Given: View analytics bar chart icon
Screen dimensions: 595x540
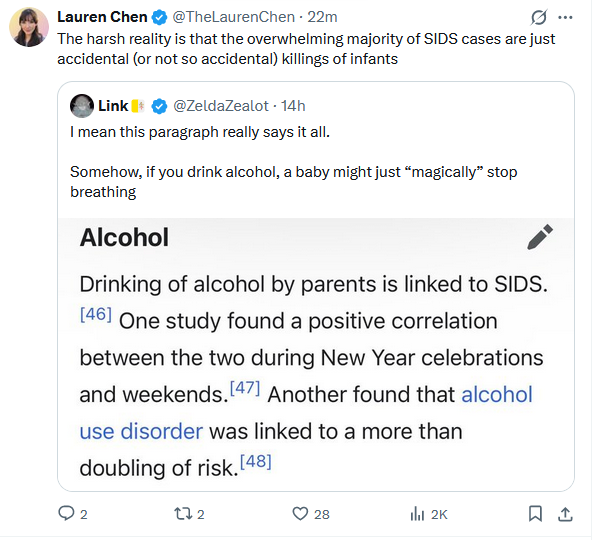Looking at the screenshot, I should click(417, 514).
